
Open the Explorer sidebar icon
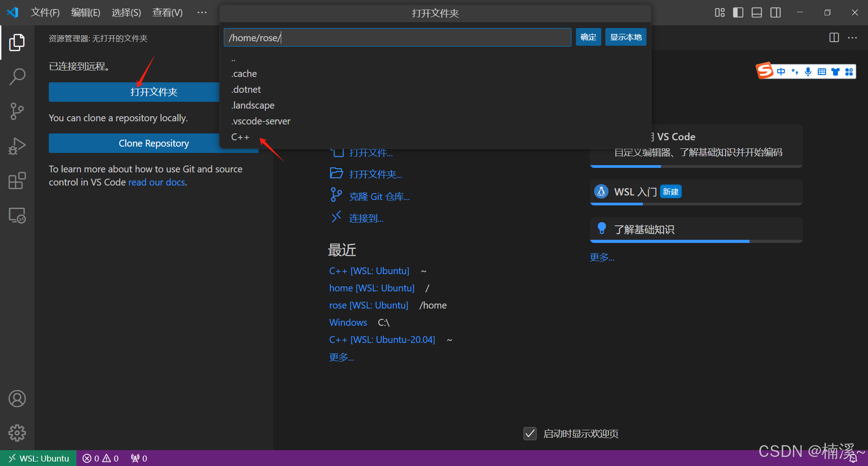point(17,42)
